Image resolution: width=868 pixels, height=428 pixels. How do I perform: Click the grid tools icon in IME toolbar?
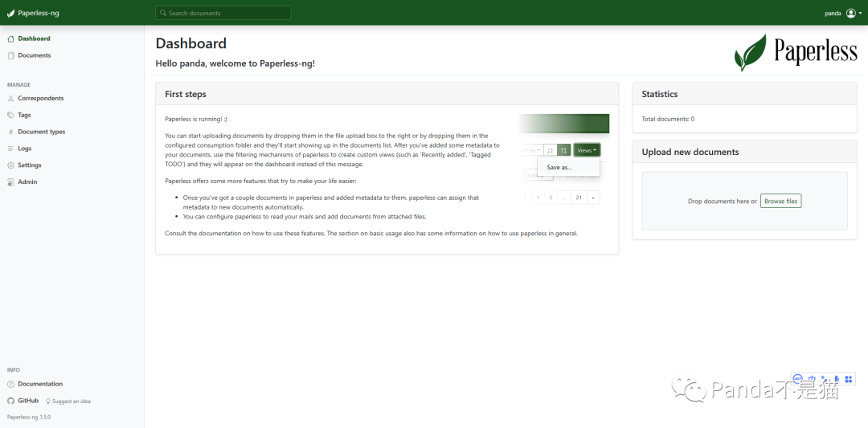click(x=849, y=379)
